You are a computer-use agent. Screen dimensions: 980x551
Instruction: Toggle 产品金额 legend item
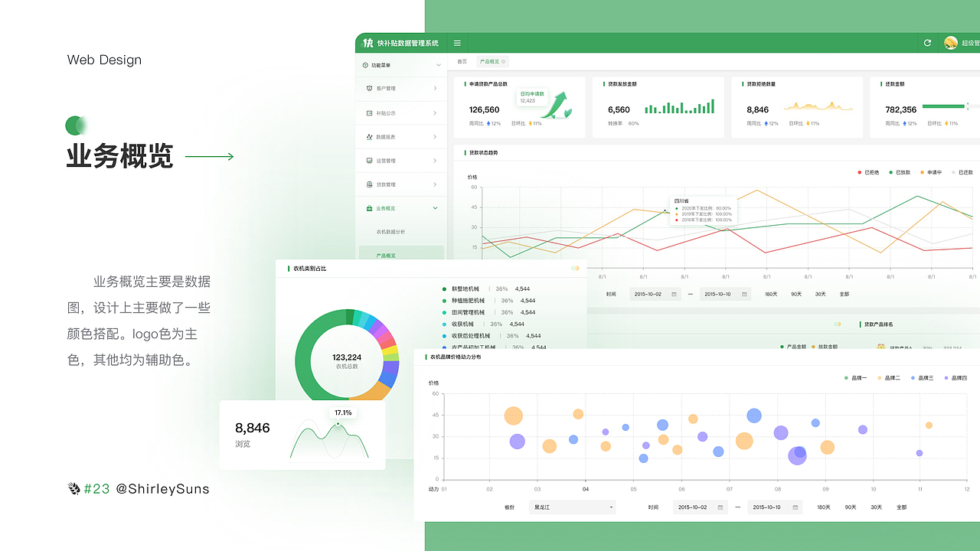click(793, 347)
